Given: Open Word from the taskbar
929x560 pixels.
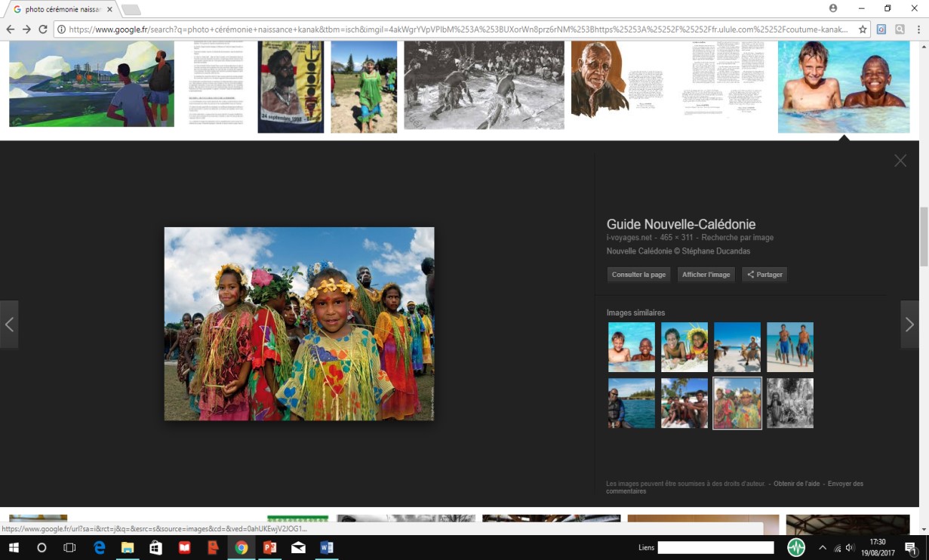Looking at the screenshot, I should tap(327, 548).
